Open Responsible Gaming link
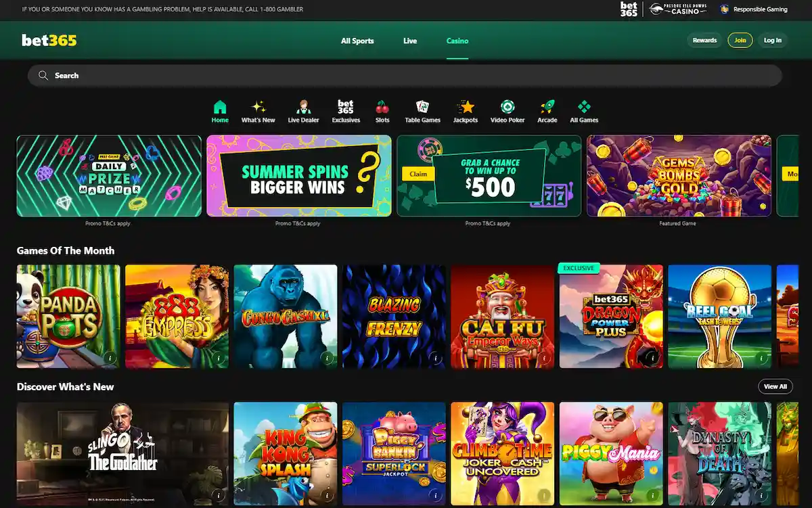The image size is (812, 508). point(754,9)
